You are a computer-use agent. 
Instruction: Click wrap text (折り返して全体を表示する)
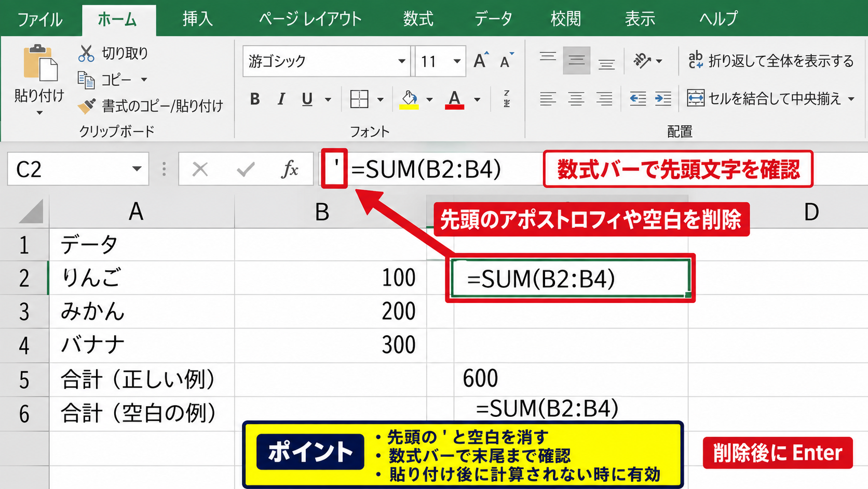point(770,61)
